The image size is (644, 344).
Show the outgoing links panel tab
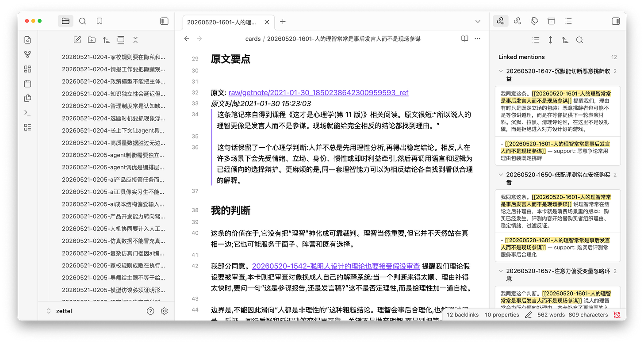point(517,21)
